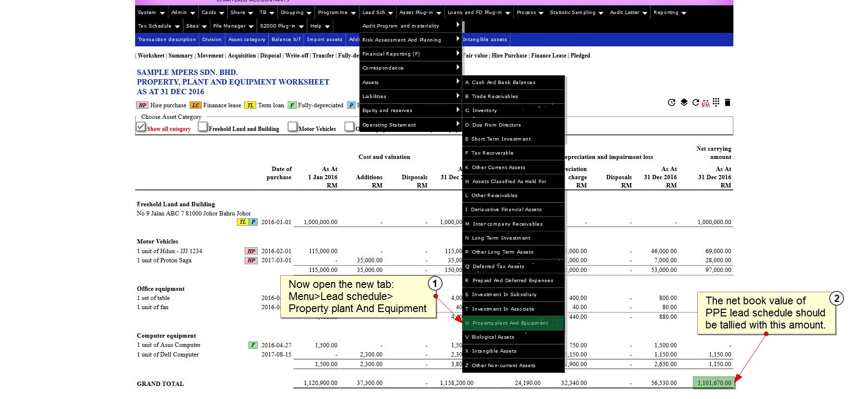Click the history clock refresh icon
The height and width of the screenshot is (399, 868).
pos(671,102)
